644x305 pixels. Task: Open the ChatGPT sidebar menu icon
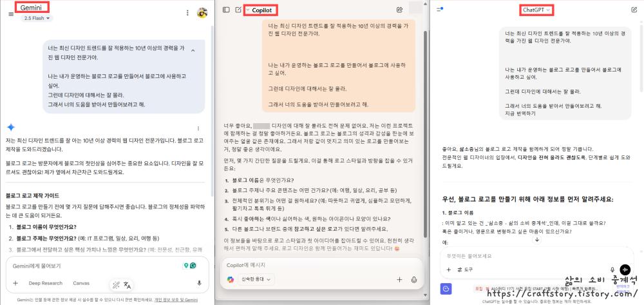pyautogui.click(x=439, y=10)
